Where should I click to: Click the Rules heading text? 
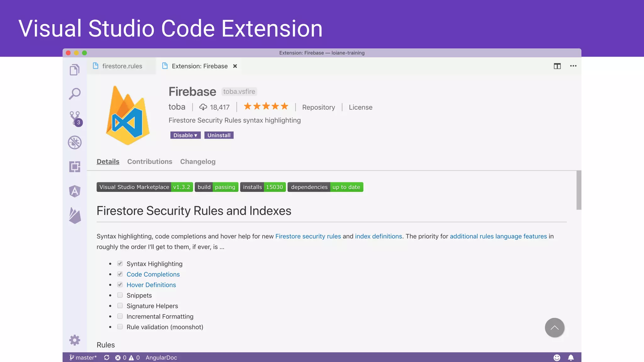[x=106, y=345]
